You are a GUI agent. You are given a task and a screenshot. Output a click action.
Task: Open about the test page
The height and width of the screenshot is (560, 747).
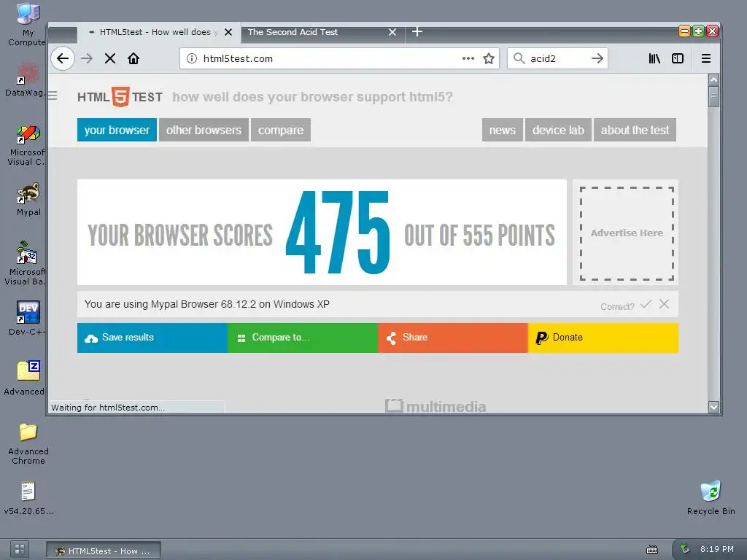[635, 130]
